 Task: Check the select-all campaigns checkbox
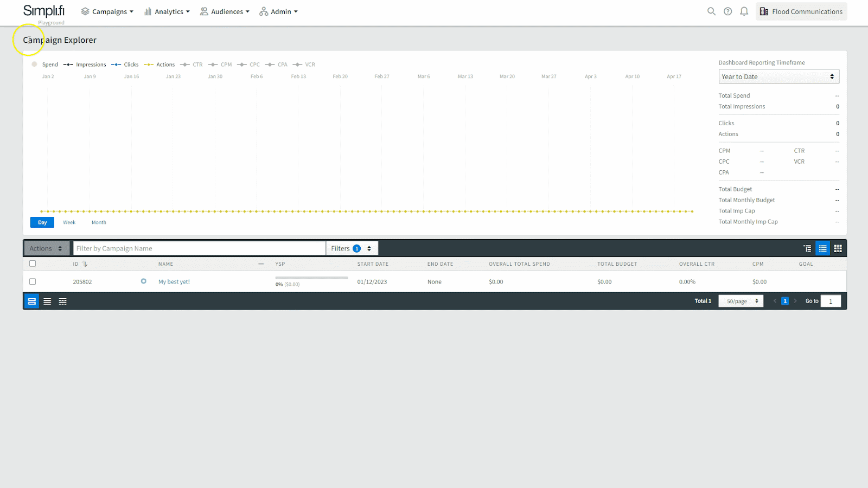click(x=33, y=264)
